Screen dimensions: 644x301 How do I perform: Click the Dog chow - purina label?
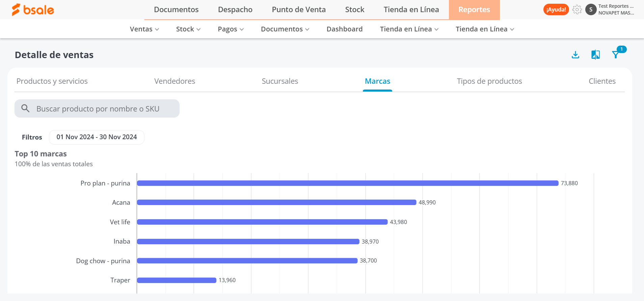point(103,261)
